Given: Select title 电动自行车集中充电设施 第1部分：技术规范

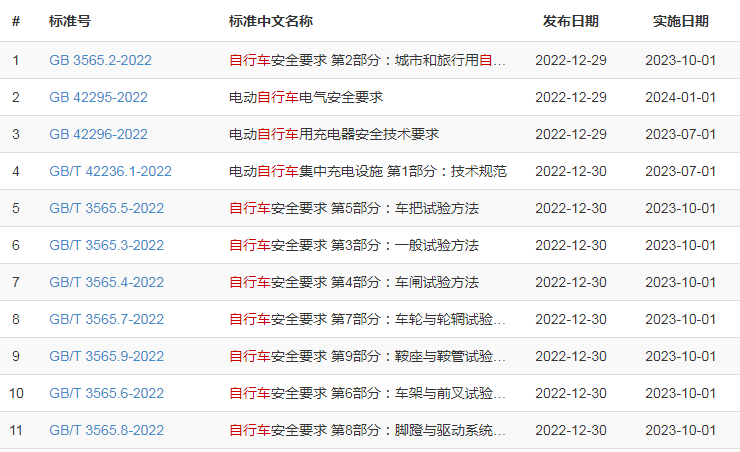Looking at the screenshot, I should click(x=368, y=171).
